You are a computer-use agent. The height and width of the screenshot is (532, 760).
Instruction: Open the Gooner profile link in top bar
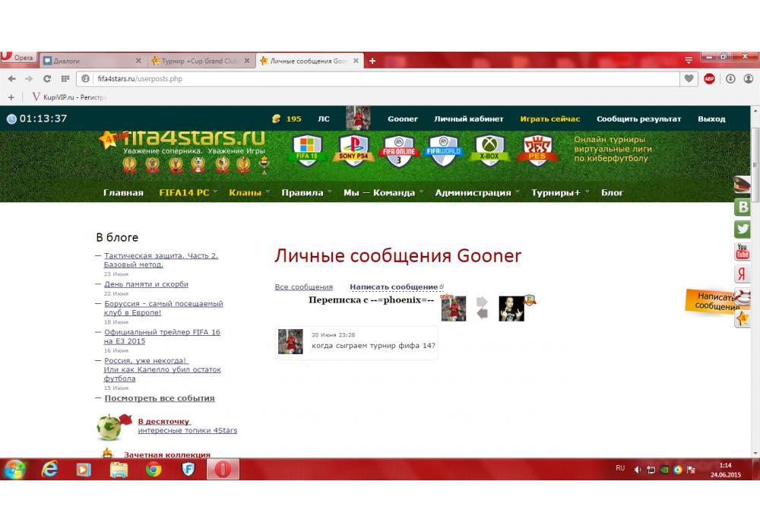[x=402, y=119]
